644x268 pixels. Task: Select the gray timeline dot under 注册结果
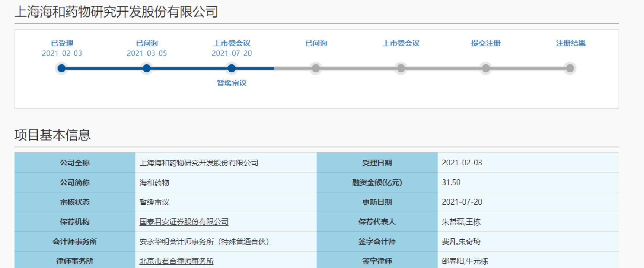click(570, 68)
